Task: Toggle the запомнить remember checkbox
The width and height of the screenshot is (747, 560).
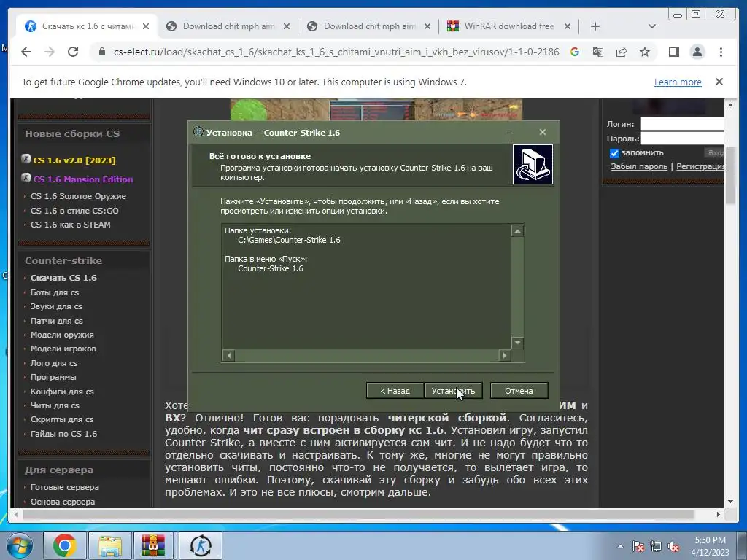Action: (614, 153)
